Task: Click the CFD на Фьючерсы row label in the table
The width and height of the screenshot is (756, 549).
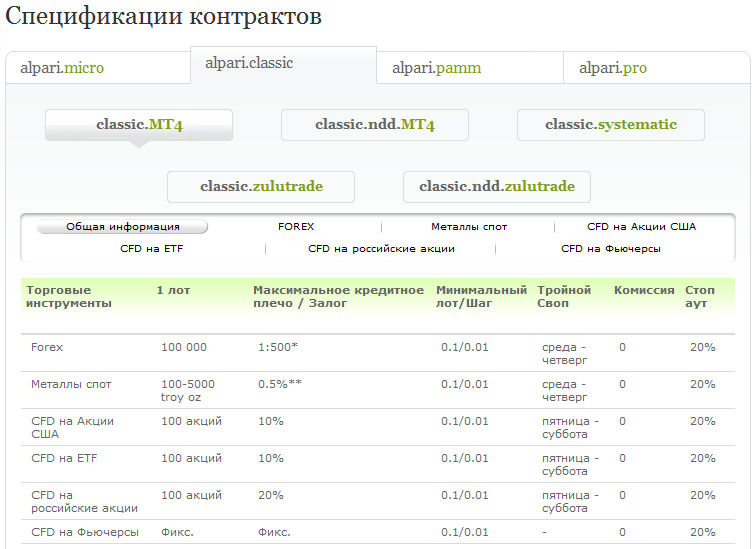Action: pyautogui.click(x=85, y=532)
